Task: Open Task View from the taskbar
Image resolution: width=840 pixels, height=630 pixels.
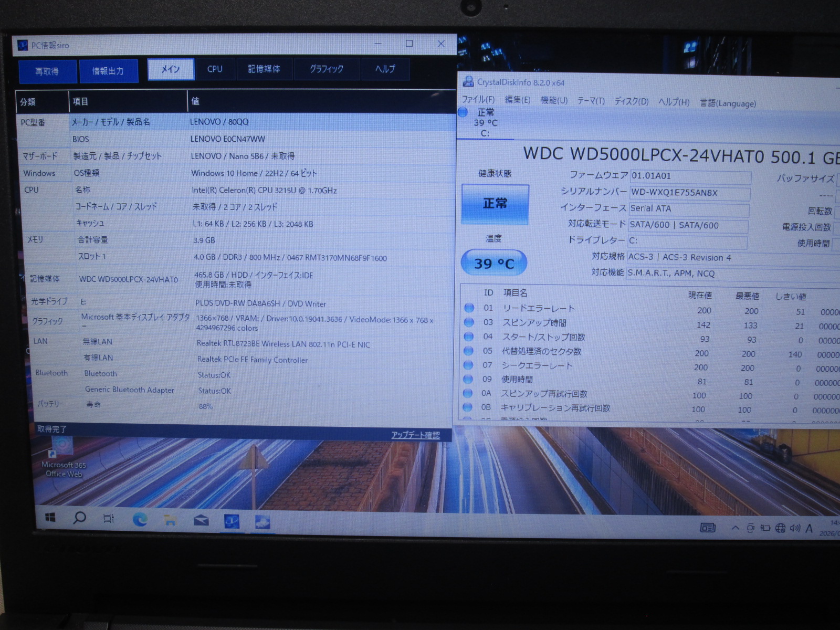Action: coord(109,519)
